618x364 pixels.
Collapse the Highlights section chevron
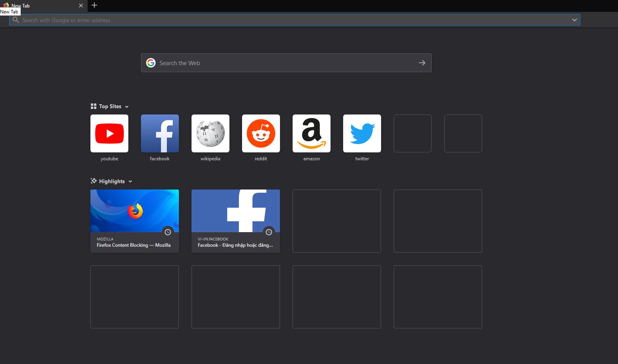tap(130, 182)
